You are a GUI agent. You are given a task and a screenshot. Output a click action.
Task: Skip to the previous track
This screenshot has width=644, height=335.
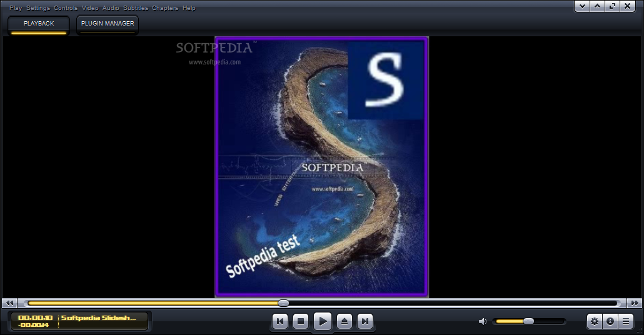280,321
